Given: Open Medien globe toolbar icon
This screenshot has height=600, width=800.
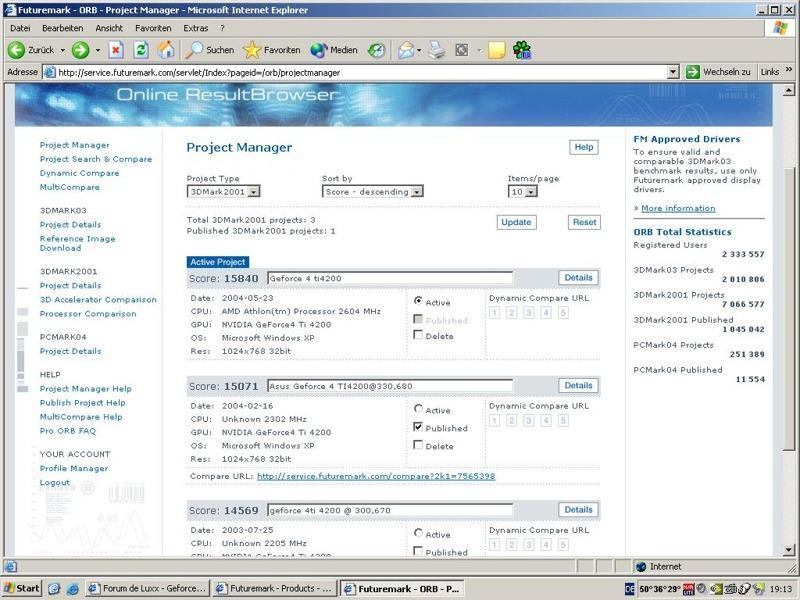Looking at the screenshot, I should pyautogui.click(x=318, y=50).
